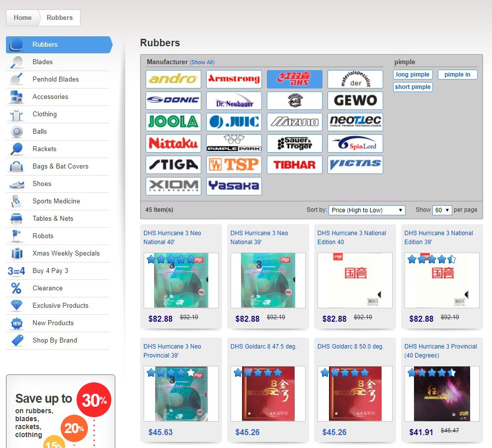Filter by TIBHAR brand logo
492x448 pixels.
(294, 165)
